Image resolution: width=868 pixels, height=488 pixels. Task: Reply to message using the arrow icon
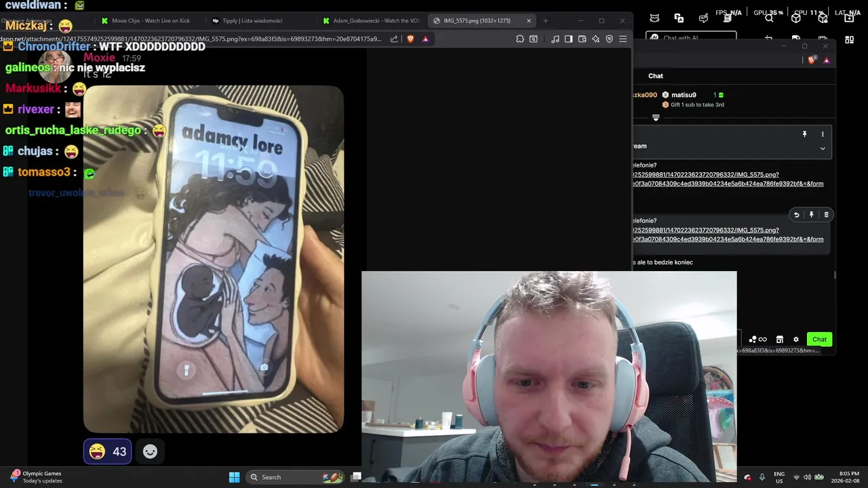796,215
